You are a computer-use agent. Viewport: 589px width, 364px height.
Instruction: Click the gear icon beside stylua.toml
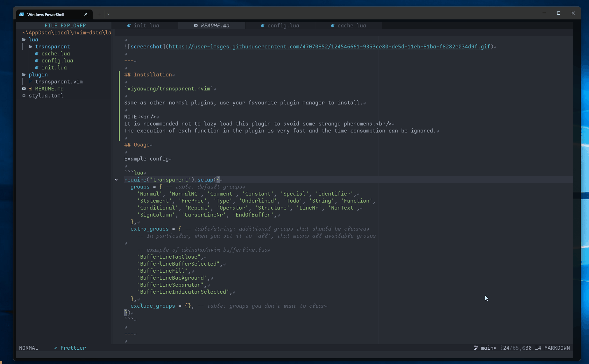coord(24,96)
